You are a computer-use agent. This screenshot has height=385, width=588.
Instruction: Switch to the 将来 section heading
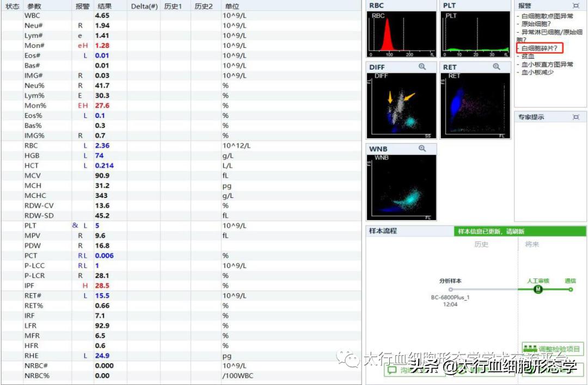[532, 244]
